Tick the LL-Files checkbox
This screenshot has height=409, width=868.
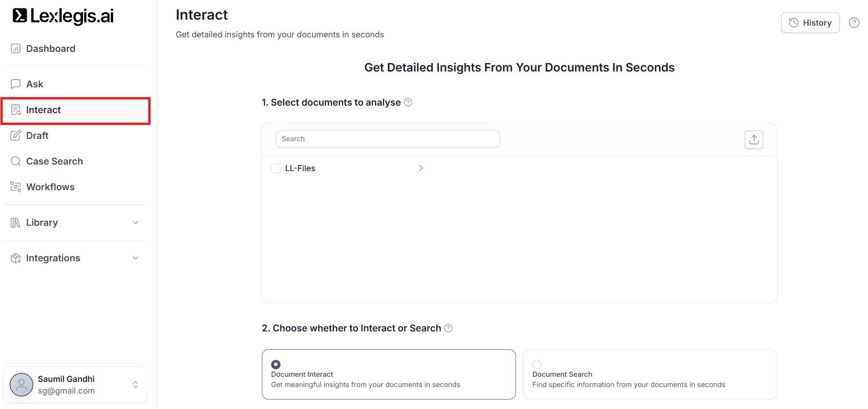click(276, 168)
